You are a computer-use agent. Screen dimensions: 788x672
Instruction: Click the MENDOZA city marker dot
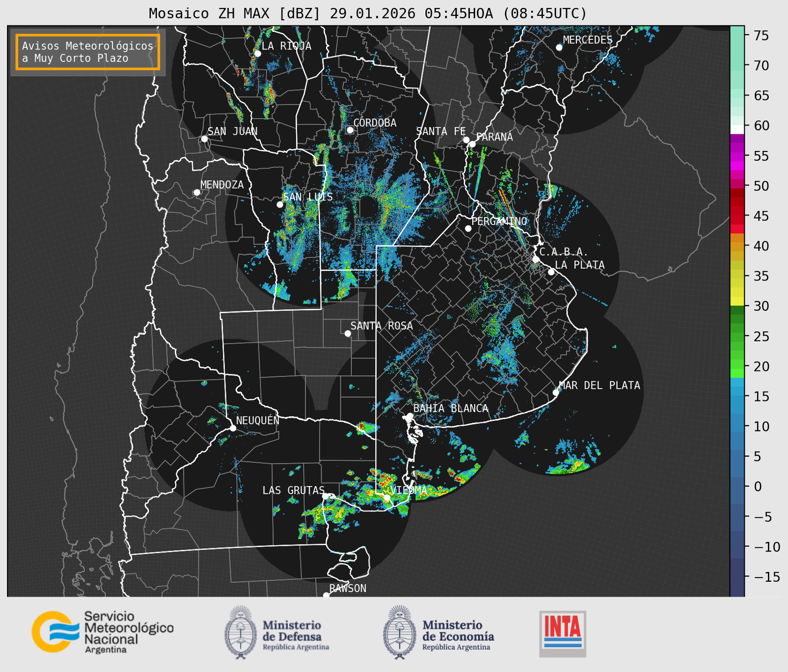click(x=197, y=193)
